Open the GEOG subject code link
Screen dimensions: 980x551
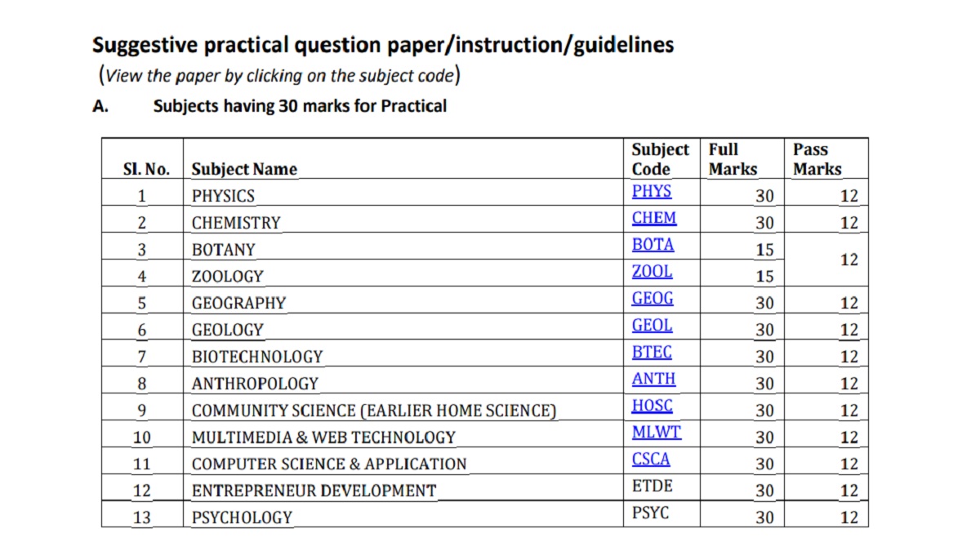pos(653,299)
